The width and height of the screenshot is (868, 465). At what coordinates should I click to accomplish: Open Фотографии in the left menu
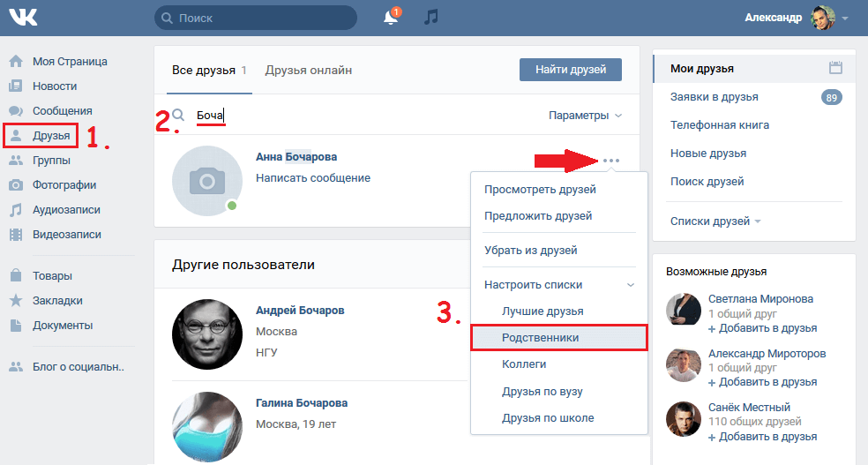pyautogui.click(x=64, y=185)
